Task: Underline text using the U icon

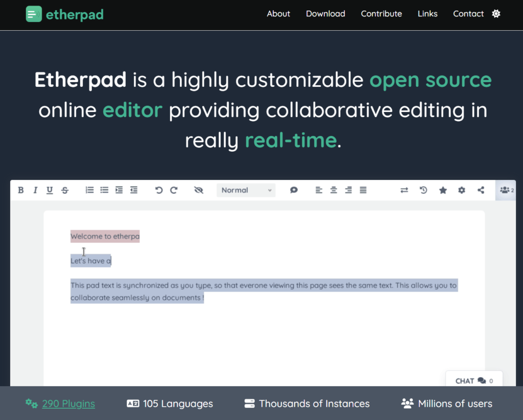Action: [50, 190]
